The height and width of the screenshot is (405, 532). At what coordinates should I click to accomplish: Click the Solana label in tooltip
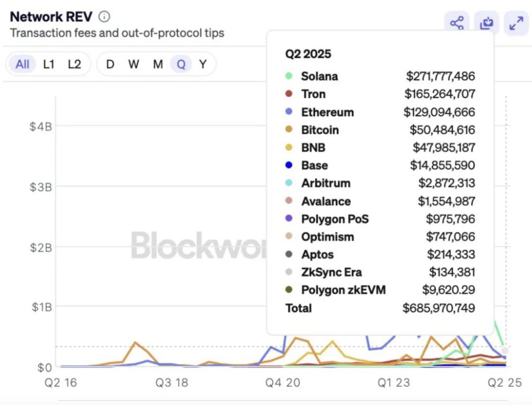tap(320, 76)
